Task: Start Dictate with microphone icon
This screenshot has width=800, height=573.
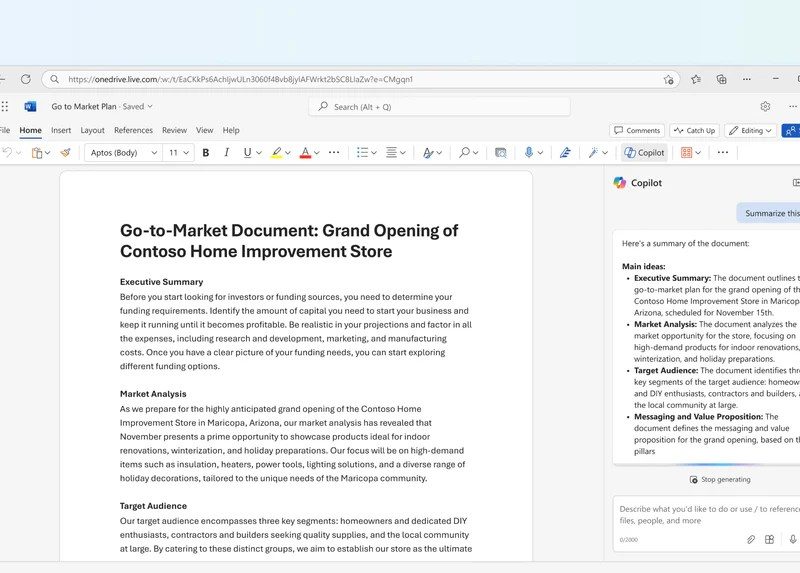Action: (x=529, y=152)
